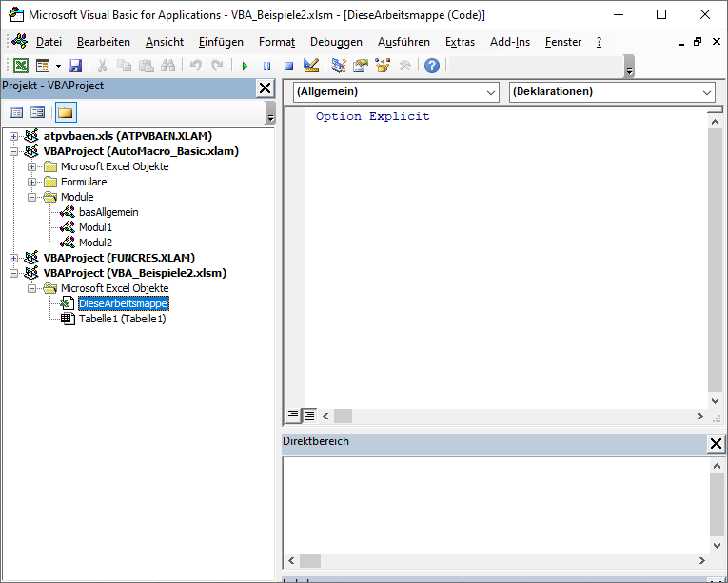Switch to Full Module View button
Viewport: 728px width, 583px height.
[308, 416]
